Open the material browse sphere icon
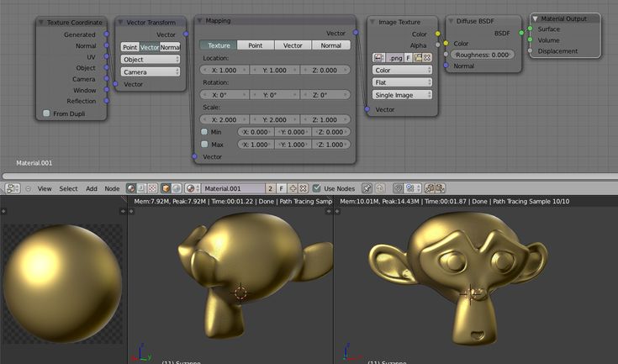 [193, 188]
